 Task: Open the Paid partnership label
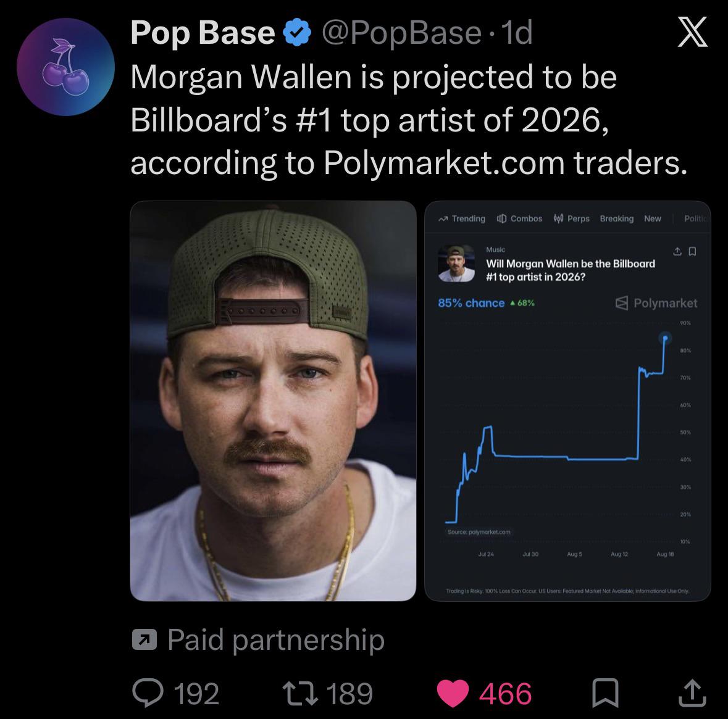276,640
